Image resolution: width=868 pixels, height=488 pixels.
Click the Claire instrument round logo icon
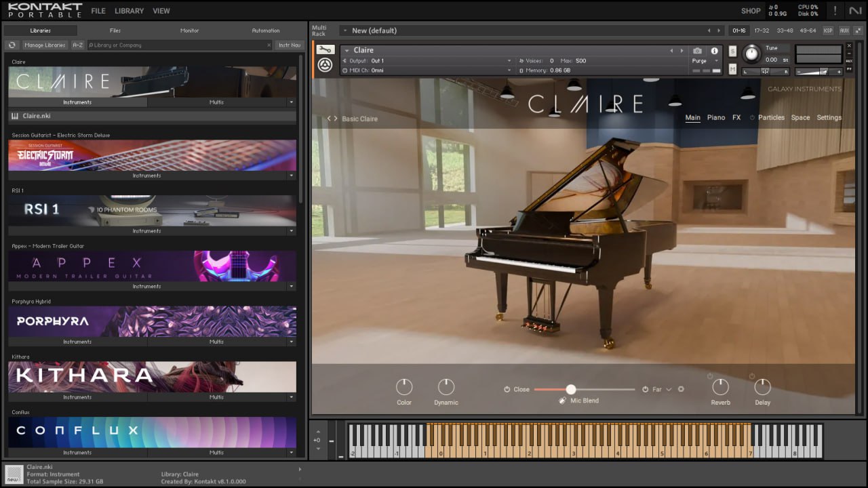325,65
